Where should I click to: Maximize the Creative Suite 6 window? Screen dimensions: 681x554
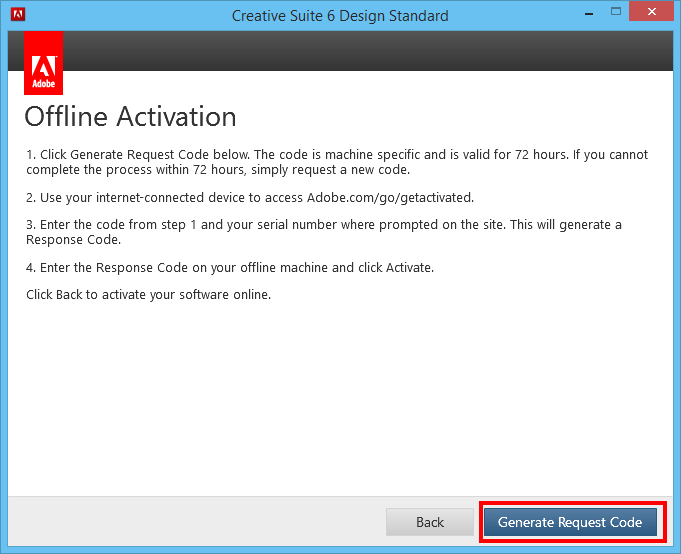[x=615, y=12]
